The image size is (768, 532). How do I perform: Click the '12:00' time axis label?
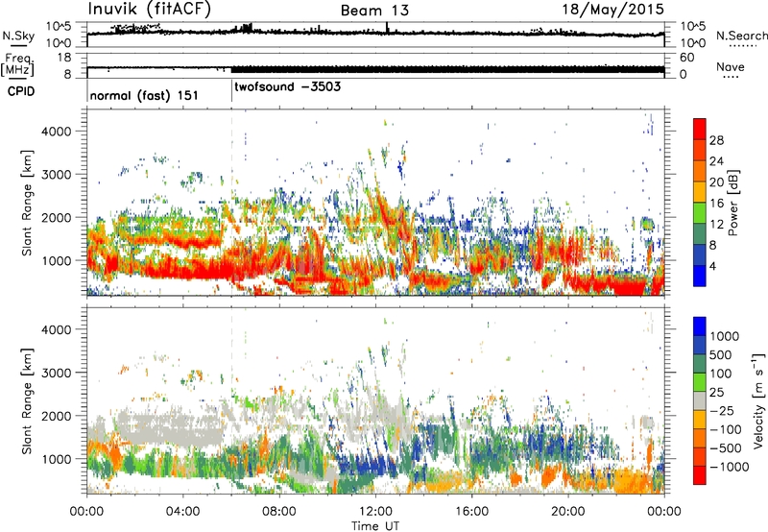375,512
